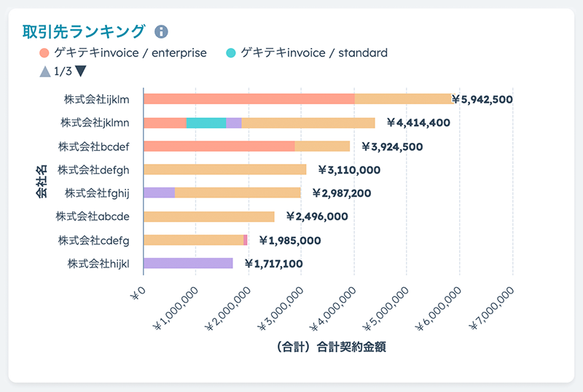Click the teal standard legend color dot
The width and height of the screenshot is (583, 392).
(231, 52)
